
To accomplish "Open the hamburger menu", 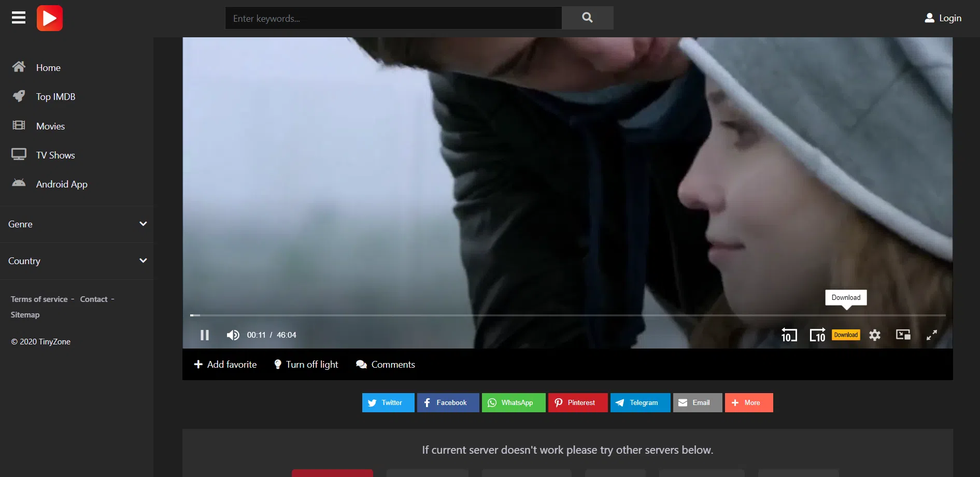I will [x=19, y=18].
